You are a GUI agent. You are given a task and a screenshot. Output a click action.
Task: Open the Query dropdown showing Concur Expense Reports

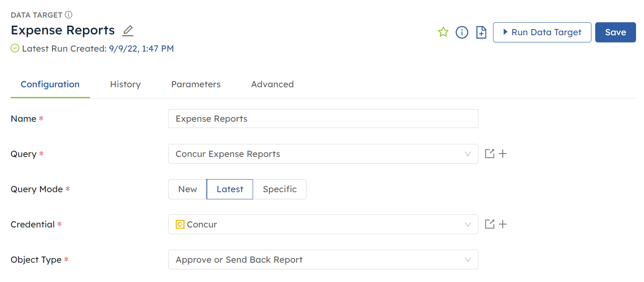(467, 154)
